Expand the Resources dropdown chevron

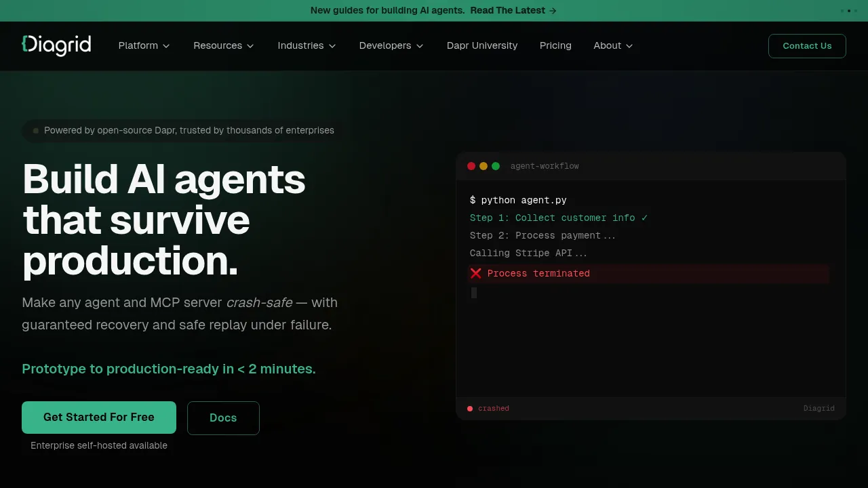[250, 46]
